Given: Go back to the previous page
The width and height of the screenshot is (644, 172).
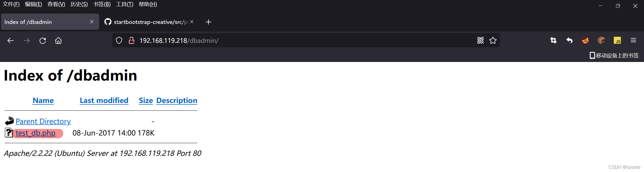Looking at the screenshot, I should pyautogui.click(x=10, y=41).
